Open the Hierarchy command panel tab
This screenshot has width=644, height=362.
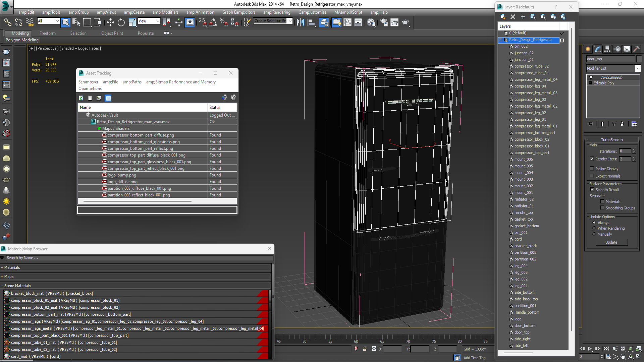click(x=607, y=49)
